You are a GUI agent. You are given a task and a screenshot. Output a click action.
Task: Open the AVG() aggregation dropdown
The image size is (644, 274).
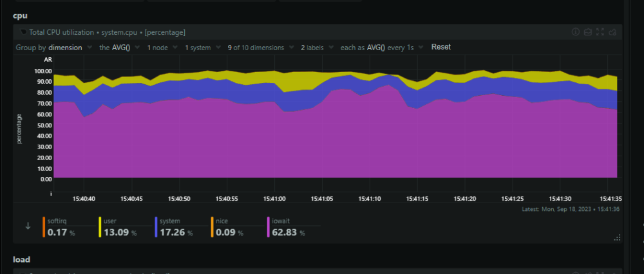[x=120, y=48]
